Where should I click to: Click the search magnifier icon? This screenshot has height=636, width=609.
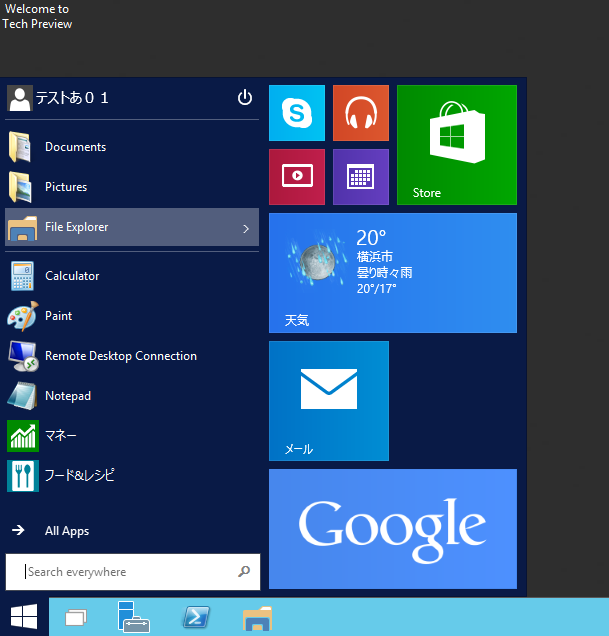(244, 572)
